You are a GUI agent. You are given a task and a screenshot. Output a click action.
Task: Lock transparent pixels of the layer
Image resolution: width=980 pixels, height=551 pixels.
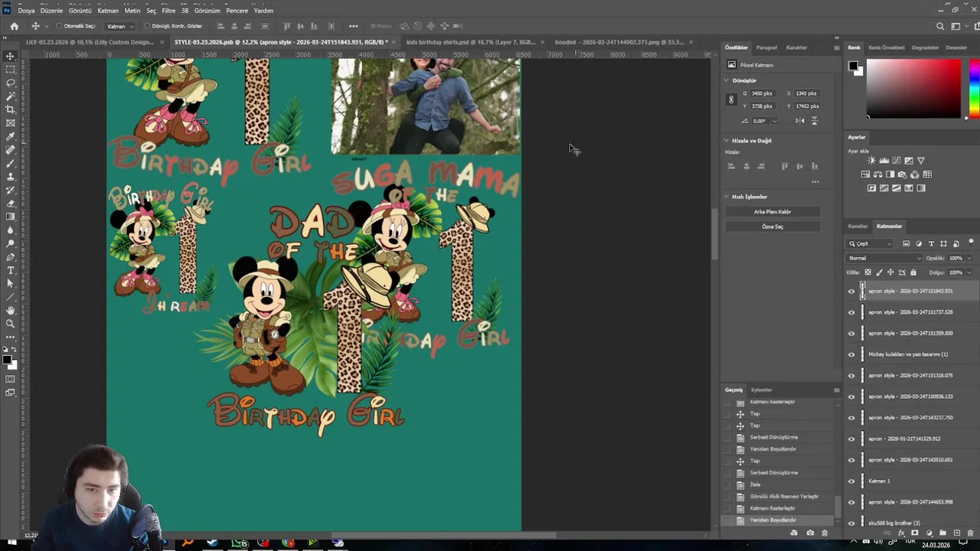[x=867, y=272]
